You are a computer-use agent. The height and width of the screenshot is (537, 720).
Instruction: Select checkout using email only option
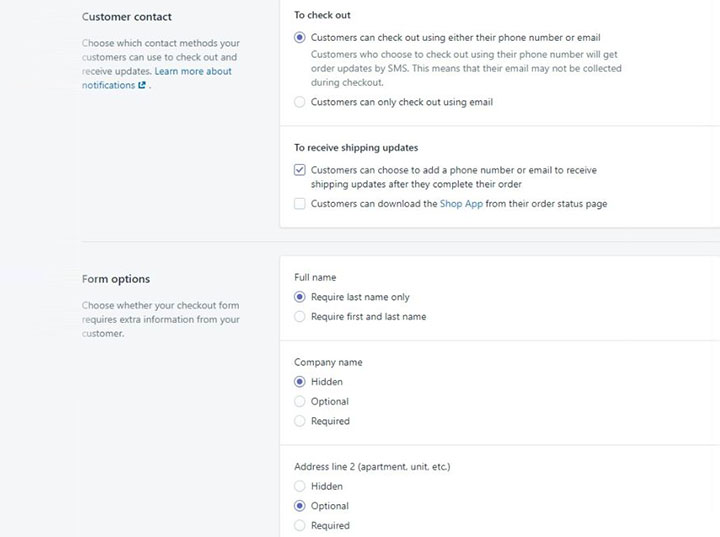pyautogui.click(x=299, y=102)
